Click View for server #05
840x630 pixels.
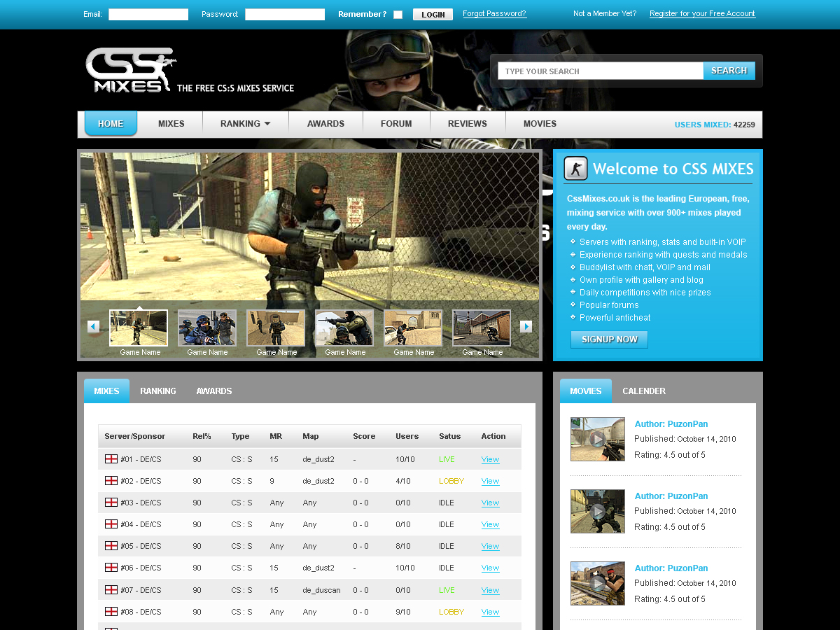click(x=491, y=546)
